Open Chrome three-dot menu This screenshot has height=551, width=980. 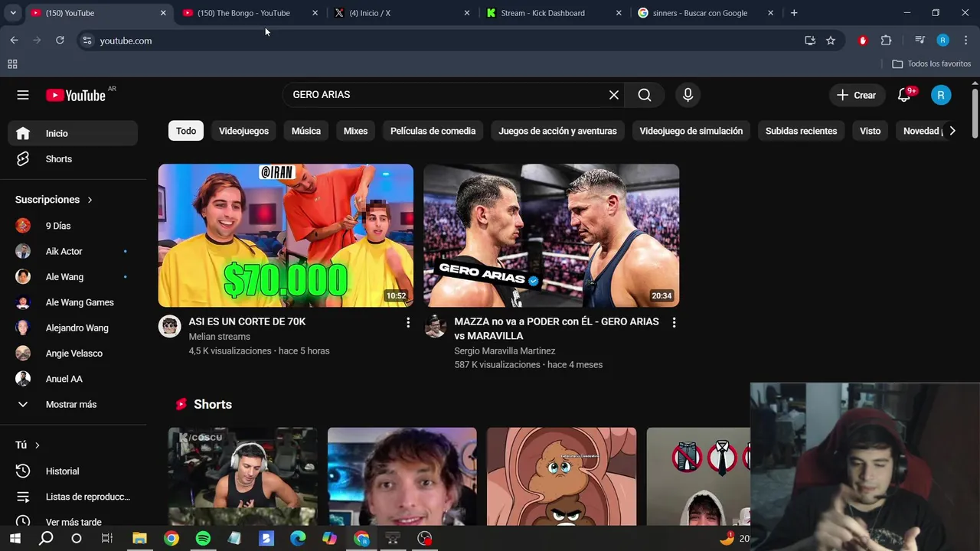tap(966, 41)
